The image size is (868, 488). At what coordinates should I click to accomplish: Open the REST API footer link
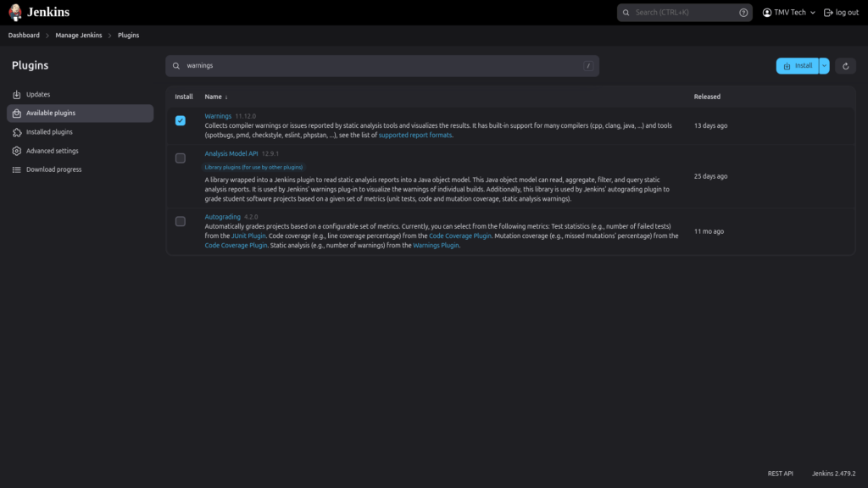[781, 474]
